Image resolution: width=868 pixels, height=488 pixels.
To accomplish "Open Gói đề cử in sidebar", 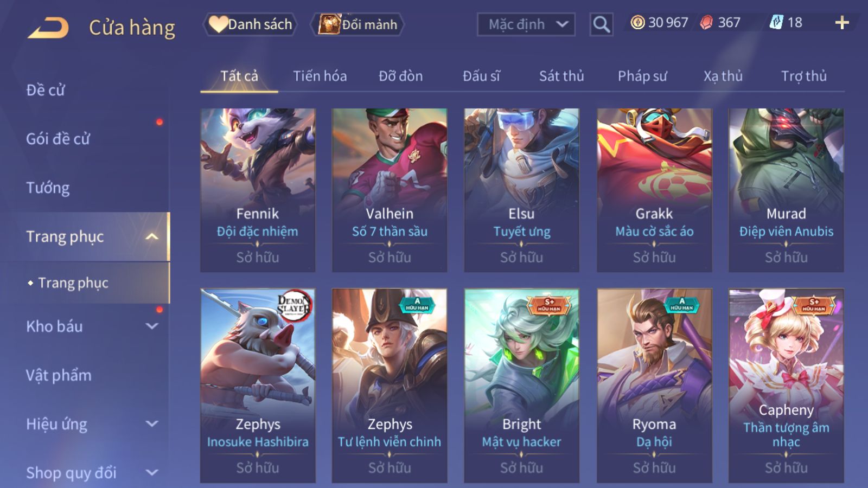I will [x=58, y=139].
